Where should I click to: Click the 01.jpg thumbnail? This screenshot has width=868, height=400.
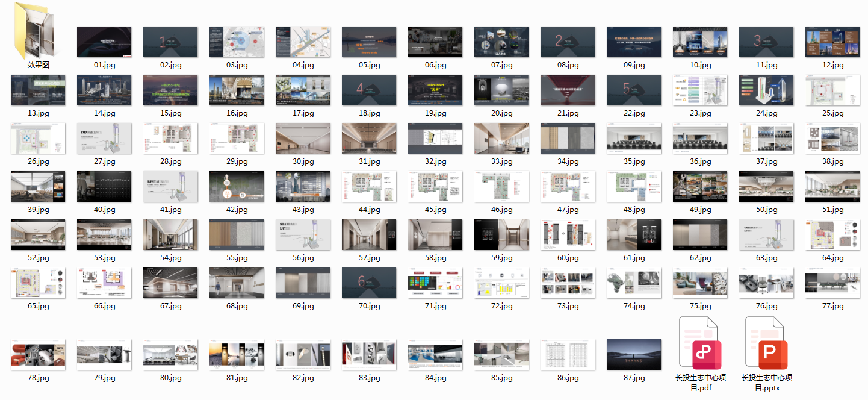click(104, 42)
